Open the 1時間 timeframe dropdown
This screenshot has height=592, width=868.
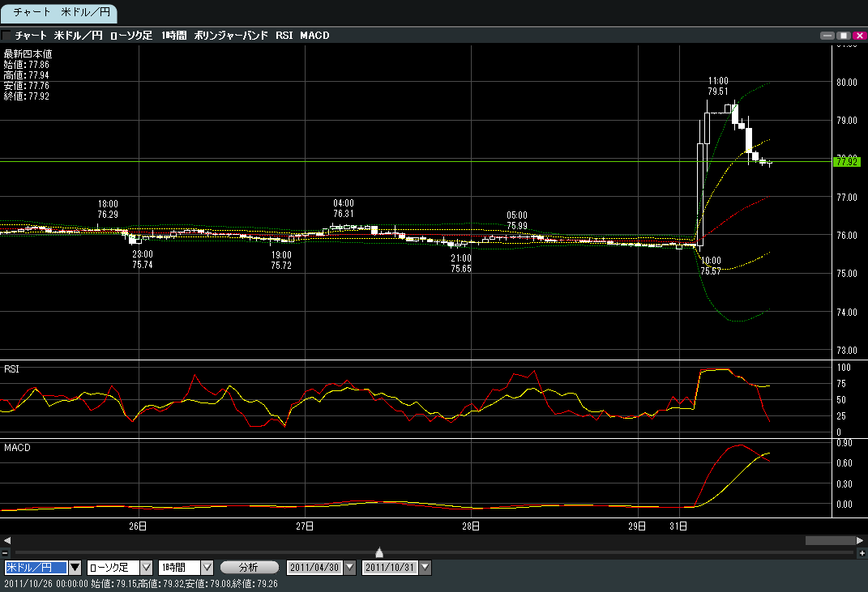tap(207, 568)
